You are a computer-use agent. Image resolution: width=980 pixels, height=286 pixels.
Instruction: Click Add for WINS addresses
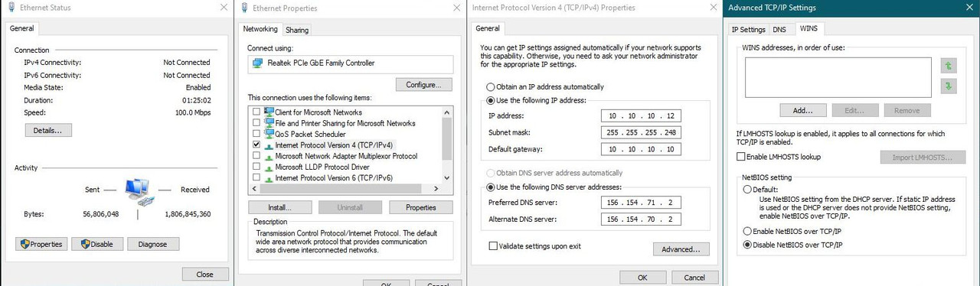802,111
